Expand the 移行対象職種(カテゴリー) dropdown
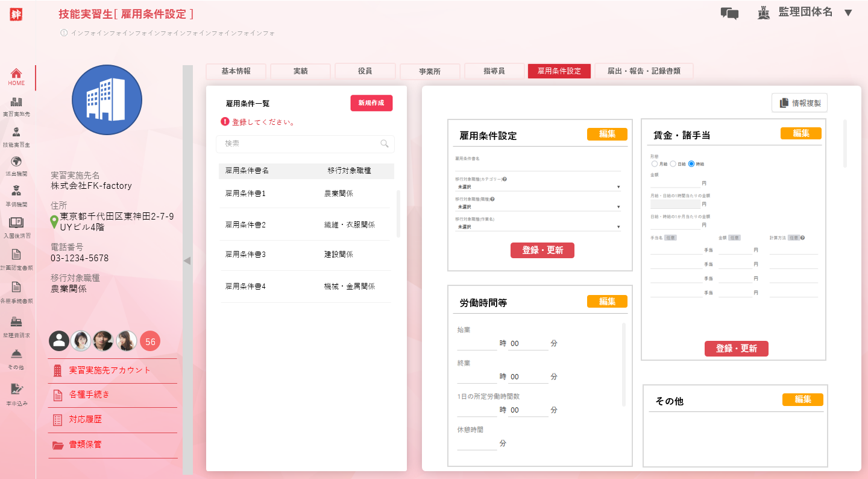 [538, 187]
